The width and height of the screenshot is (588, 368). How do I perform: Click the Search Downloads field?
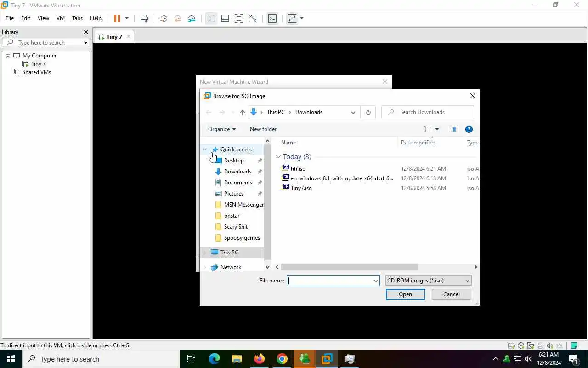coord(427,112)
